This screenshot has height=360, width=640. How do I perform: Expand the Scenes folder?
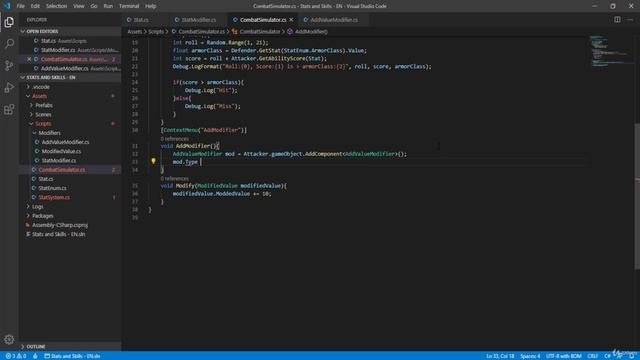point(43,114)
